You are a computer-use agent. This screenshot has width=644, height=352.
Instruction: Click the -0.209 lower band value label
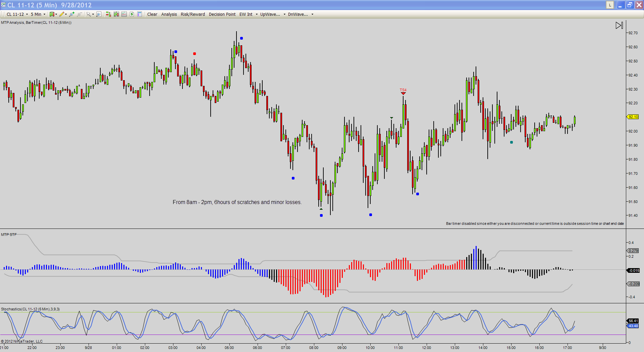point(633,284)
